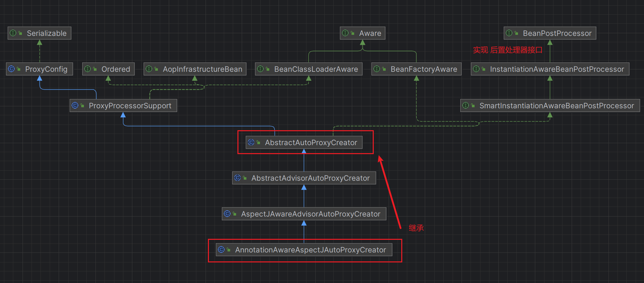Select the AnnotationAwareAspectJAutoProxyCreator node

click(304, 250)
